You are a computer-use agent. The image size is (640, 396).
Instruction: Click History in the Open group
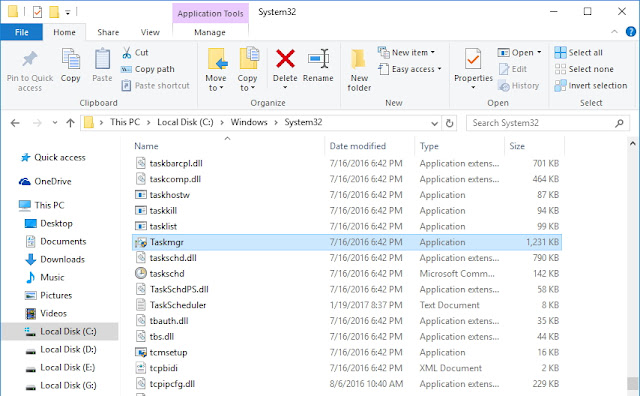pyautogui.click(x=518, y=86)
